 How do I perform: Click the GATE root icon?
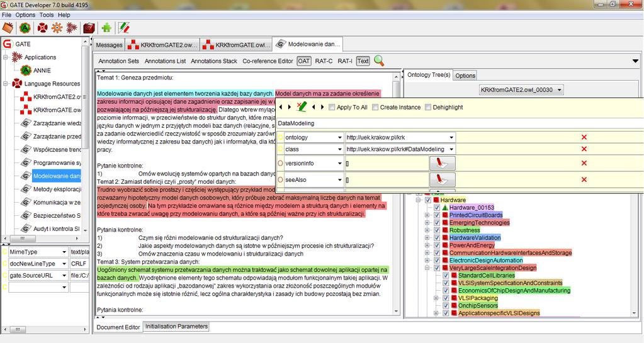pos(8,43)
